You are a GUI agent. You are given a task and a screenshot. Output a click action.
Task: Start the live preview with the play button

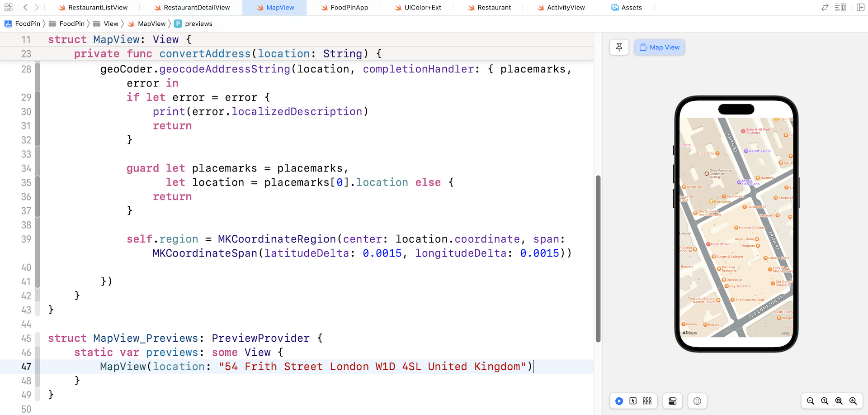[619, 401]
